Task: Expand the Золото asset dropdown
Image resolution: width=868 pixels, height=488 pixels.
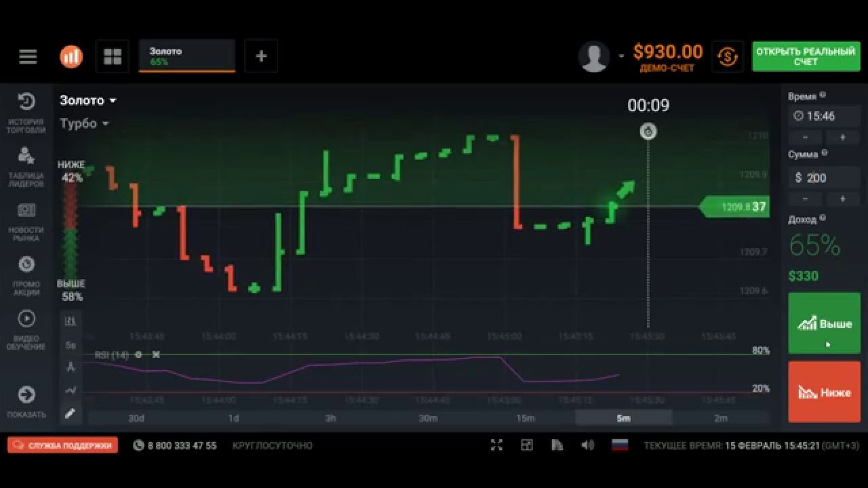Action: click(88, 100)
